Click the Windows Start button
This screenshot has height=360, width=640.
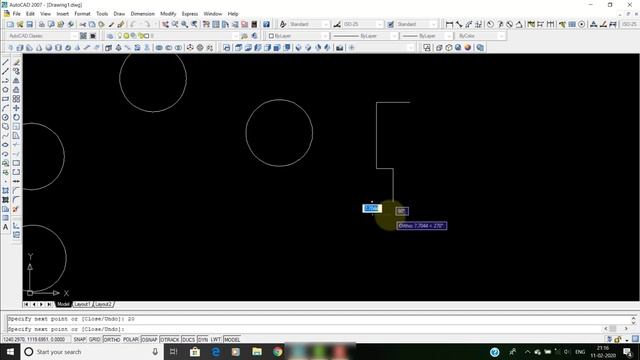(x=10, y=352)
